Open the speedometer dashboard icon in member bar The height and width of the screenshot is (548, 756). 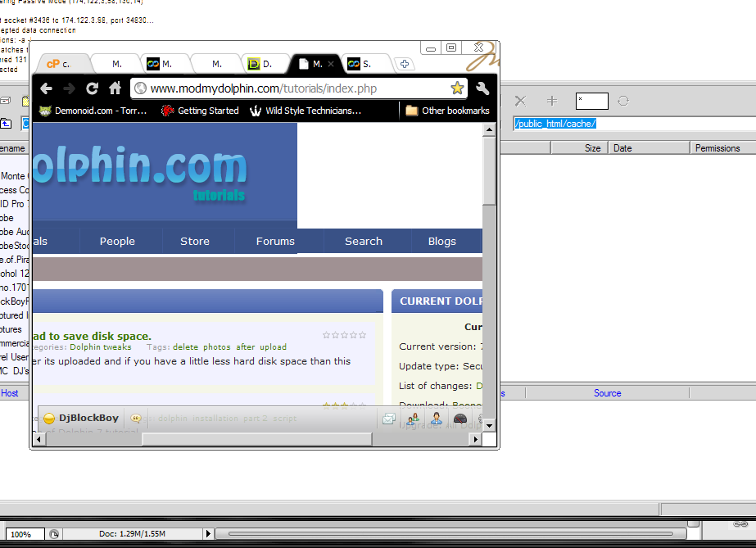(x=460, y=419)
